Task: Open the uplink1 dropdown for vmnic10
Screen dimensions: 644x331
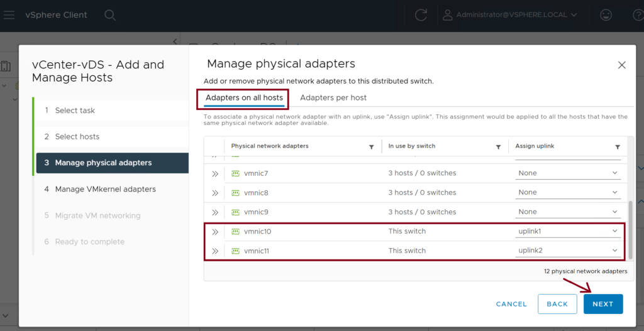Action: [x=568, y=231]
